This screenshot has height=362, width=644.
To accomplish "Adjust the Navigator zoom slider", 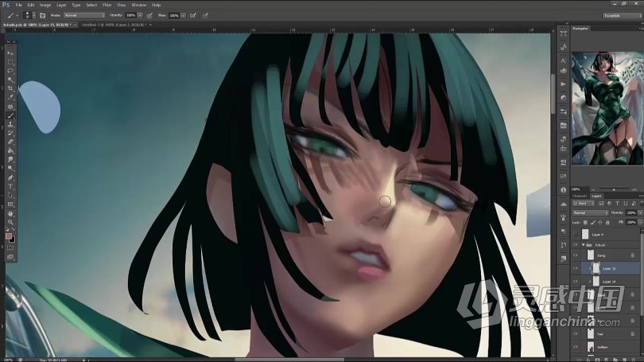I will pos(614,189).
